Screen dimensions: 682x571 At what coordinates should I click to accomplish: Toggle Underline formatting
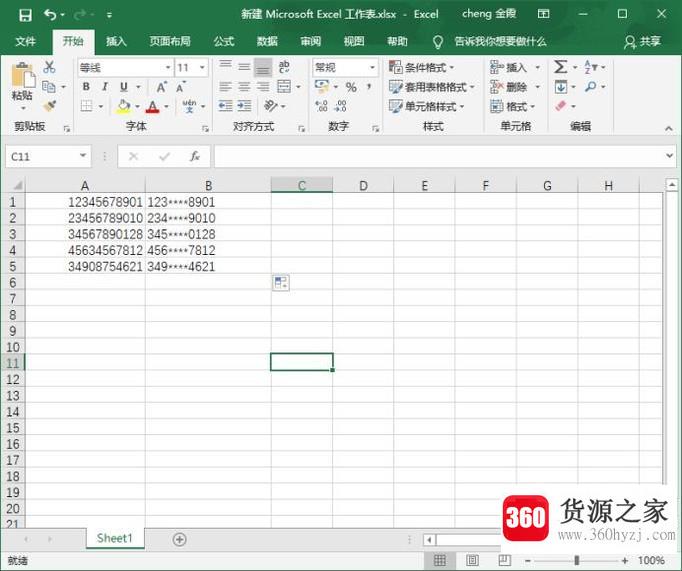point(124,87)
